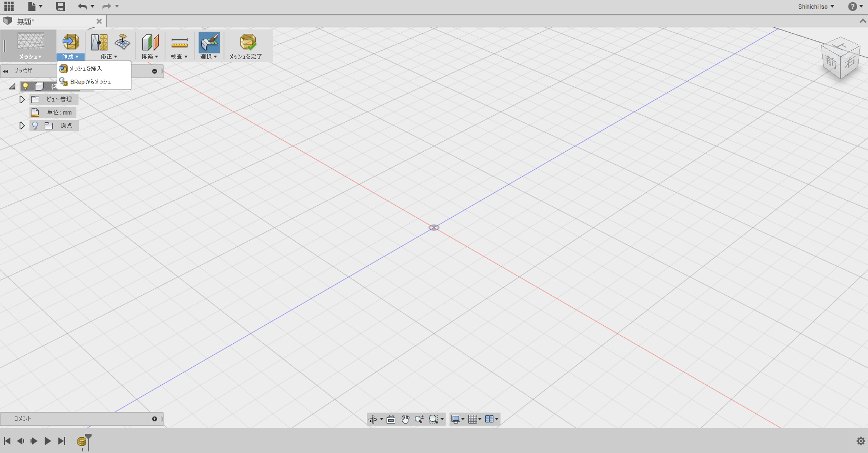Add a comment with the plus icon
The image size is (868, 453).
154,419
